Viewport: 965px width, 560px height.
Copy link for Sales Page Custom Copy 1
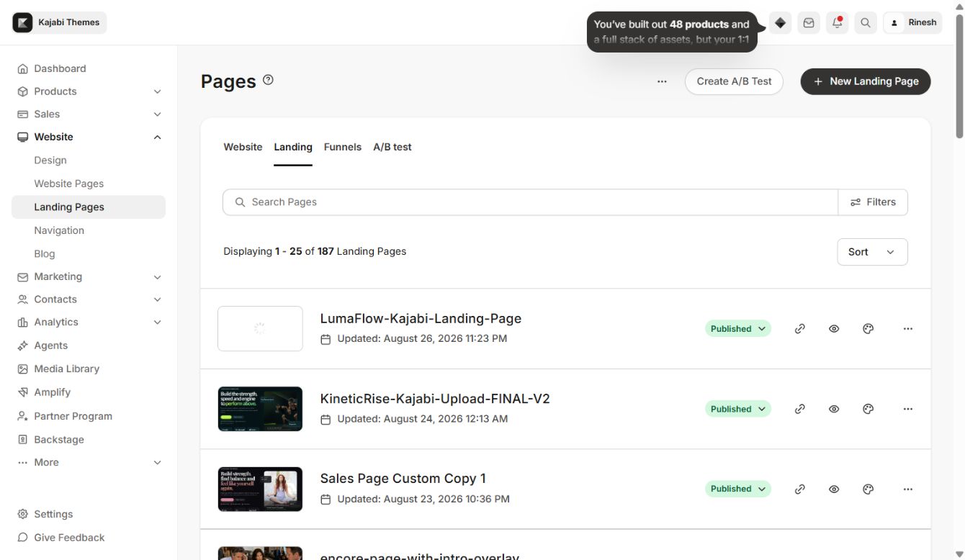pyautogui.click(x=799, y=489)
